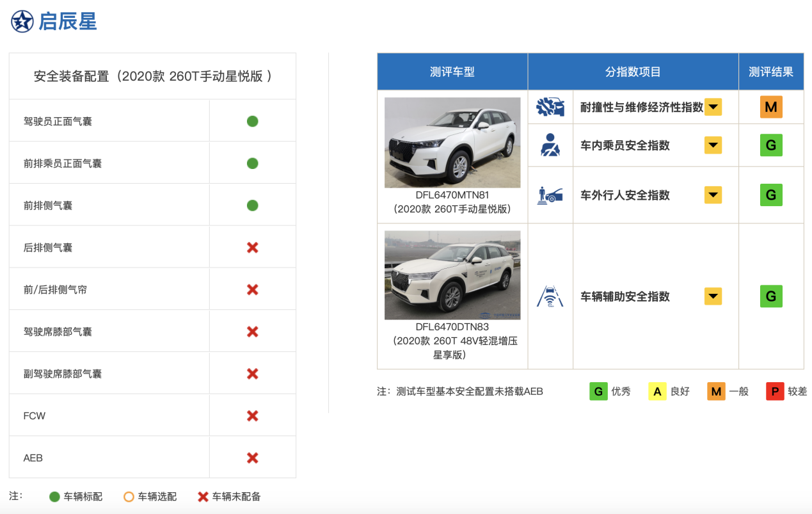Click the orange 车辆选配 legend circle
Screen dimensions: 812x514
pyautogui.click(x=129, y=497)
